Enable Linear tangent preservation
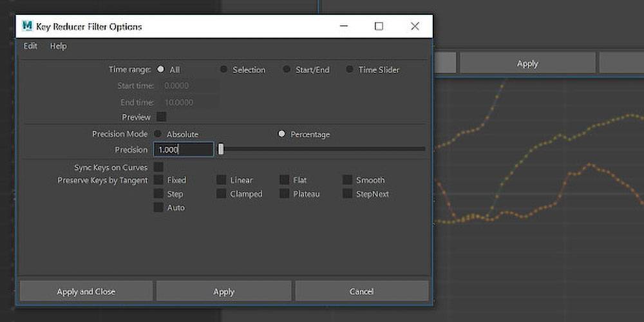Screen dimensions: 644x322 (221, 180)
